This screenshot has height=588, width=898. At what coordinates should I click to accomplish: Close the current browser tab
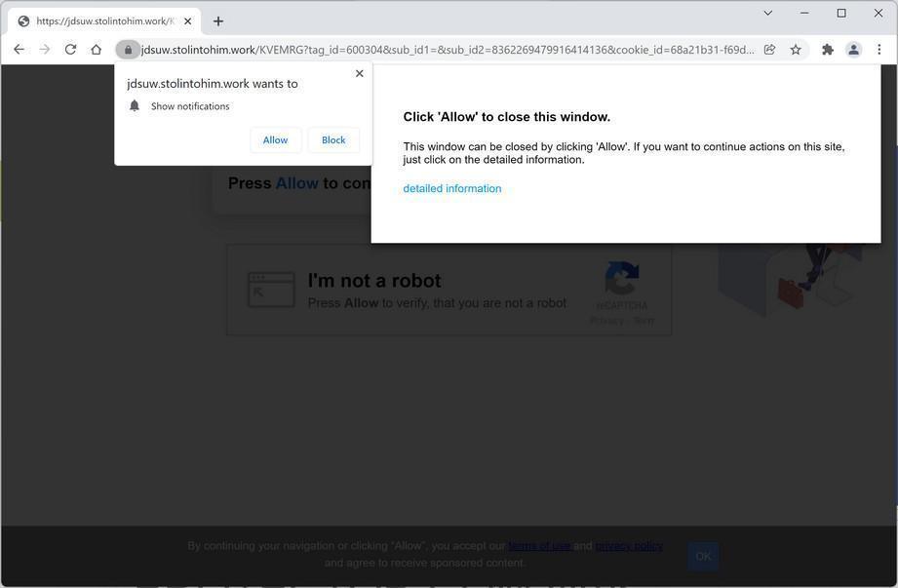(x=188, y=21)
